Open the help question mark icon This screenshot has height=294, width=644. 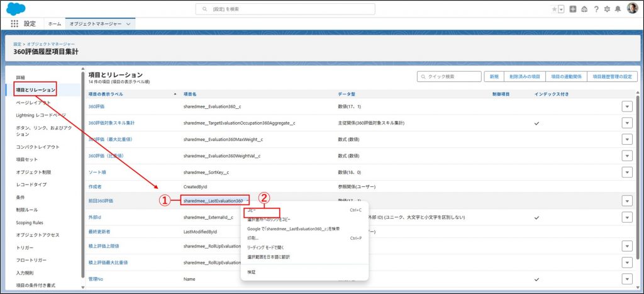[x=596, y=9]
